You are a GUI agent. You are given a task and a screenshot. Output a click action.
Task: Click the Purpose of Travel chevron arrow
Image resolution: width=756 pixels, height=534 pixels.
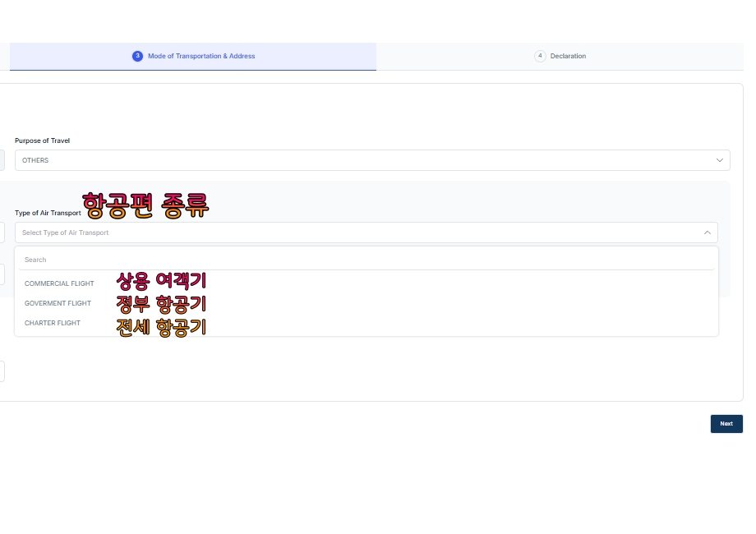pos(719,160)
